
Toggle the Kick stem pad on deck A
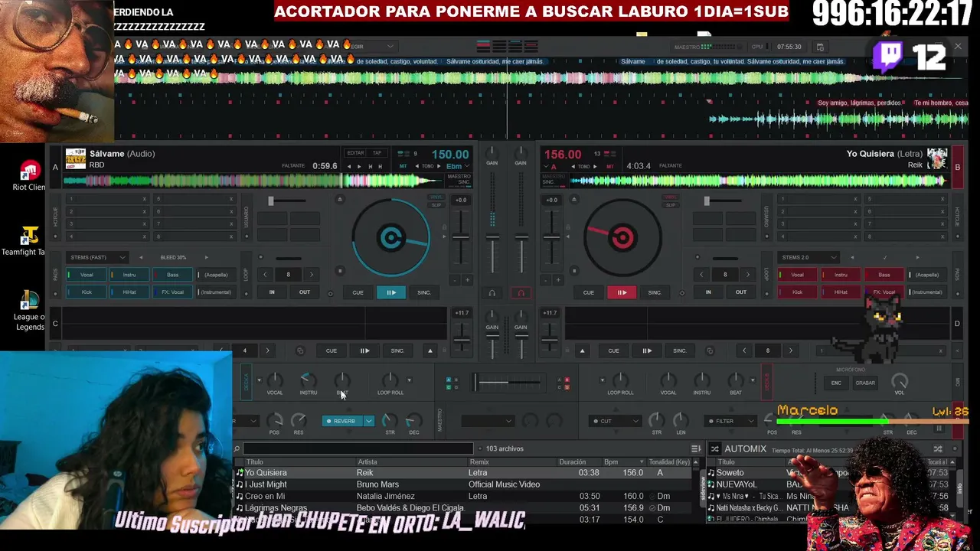(87, 292)
